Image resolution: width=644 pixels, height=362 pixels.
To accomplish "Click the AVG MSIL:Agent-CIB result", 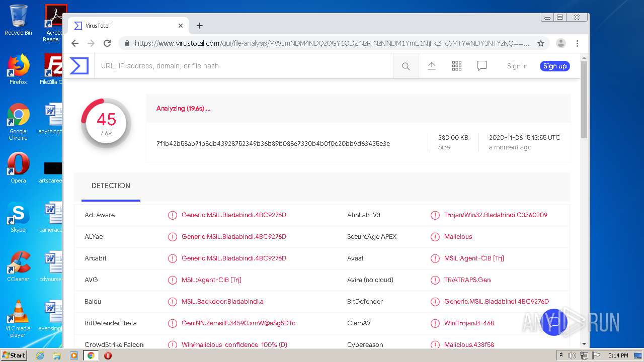I will tap(211, 280).
